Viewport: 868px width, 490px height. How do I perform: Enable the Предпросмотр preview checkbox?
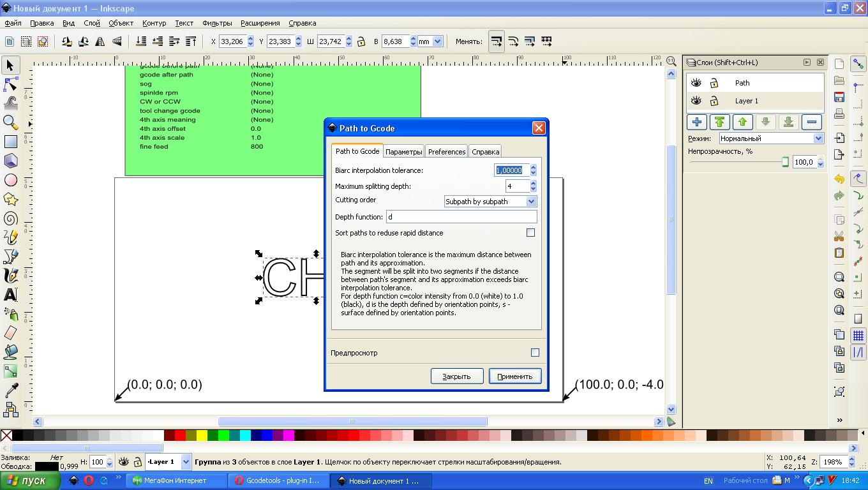(535, 352)
